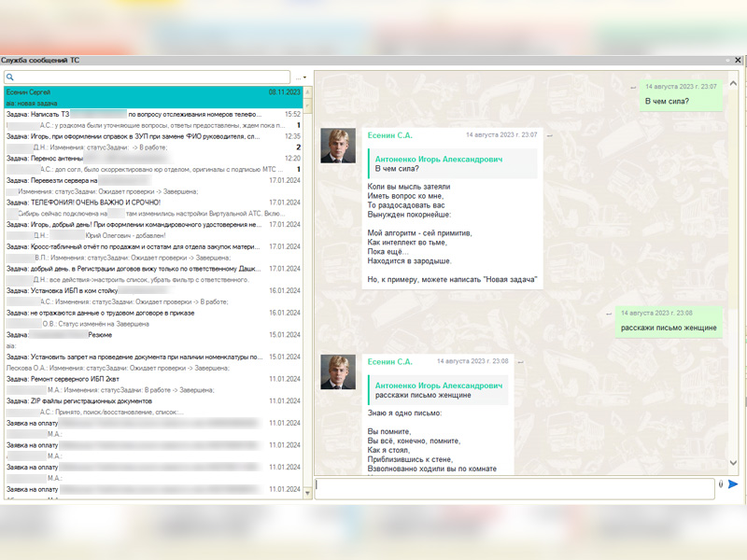Screen dimensions: 747x560
Task: Click into the message text input field
Action: 514,487
